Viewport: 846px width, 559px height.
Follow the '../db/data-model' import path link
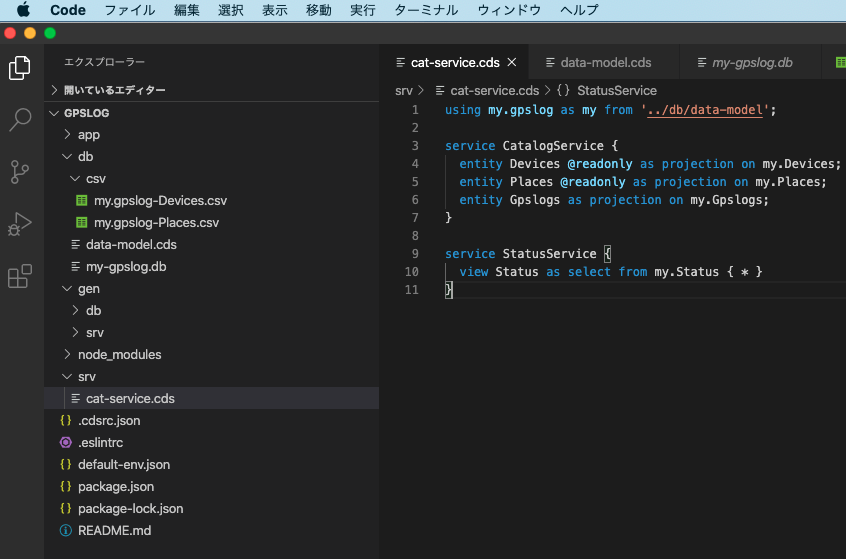tap(705, 110)
